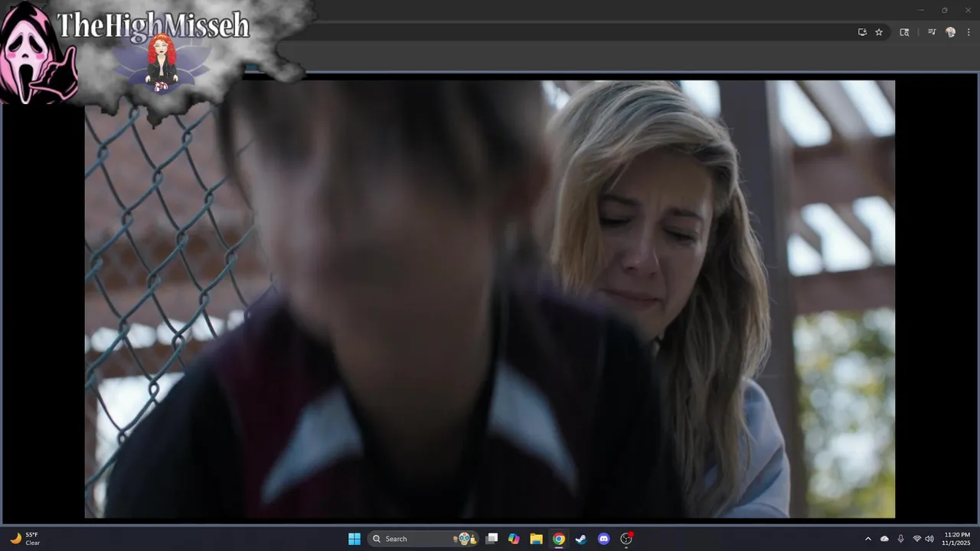Screen dimensions: 980x551
Task: Open Steam from the taskbar
Action: pyautogui.click(x=581, y=539)
